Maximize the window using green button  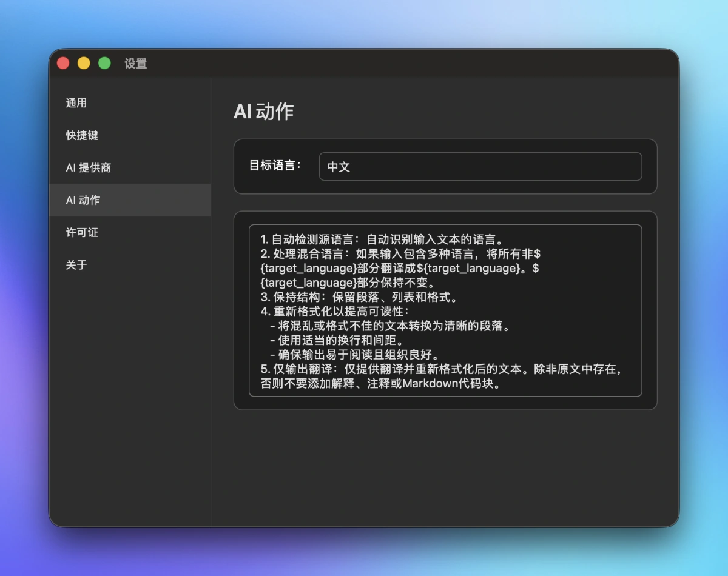click(x=104, y=63)
